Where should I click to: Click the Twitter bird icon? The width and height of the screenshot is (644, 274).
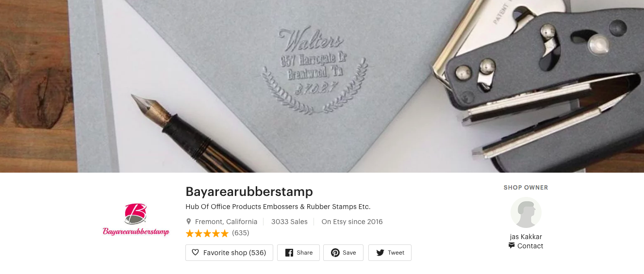380,253
